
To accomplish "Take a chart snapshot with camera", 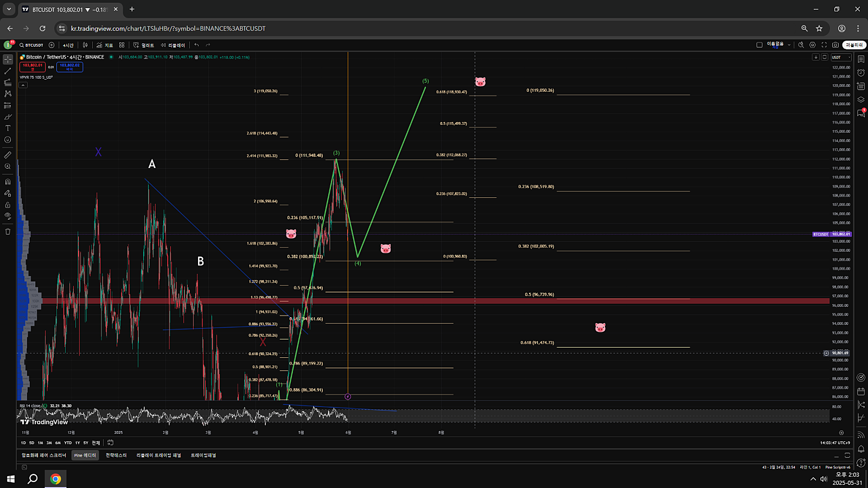I will click(835, 45).
